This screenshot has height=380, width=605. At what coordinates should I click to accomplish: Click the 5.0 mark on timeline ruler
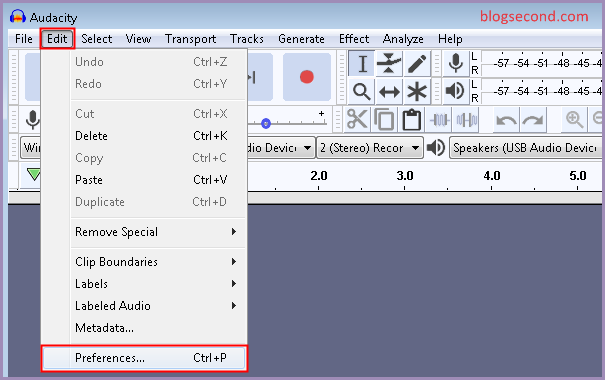(578, 176)
